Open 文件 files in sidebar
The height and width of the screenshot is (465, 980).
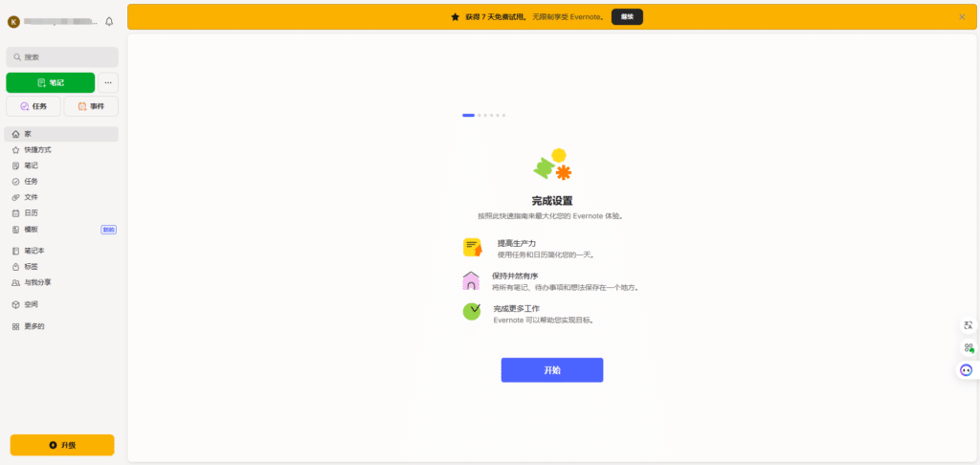31,197
